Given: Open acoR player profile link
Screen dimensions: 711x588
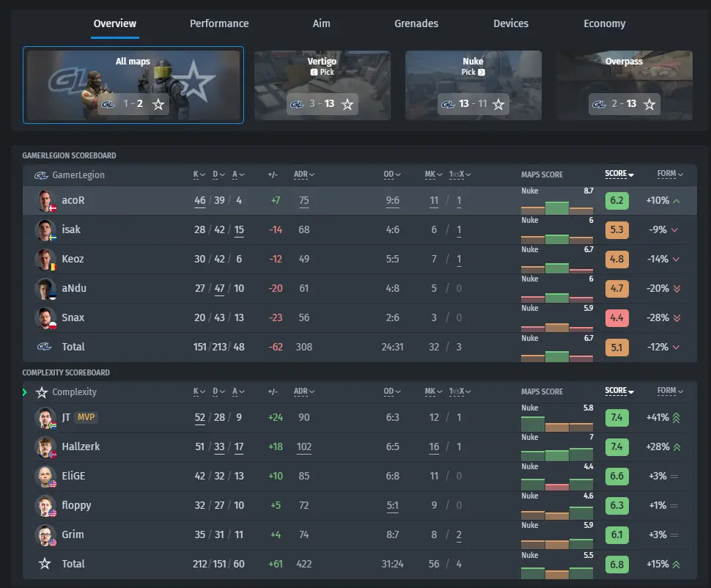Looking at the screenshot, I should pyautogui.click(x=73, y=200).
